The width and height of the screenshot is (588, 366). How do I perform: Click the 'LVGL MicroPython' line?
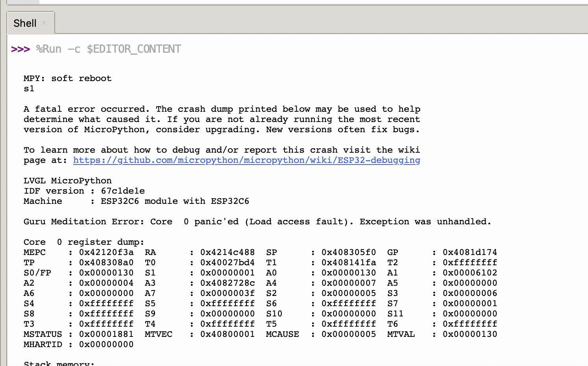[x=68, y=181]
